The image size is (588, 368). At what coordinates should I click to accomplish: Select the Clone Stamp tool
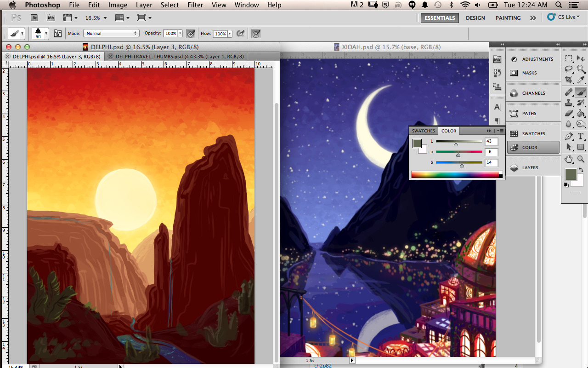[569, 103]
